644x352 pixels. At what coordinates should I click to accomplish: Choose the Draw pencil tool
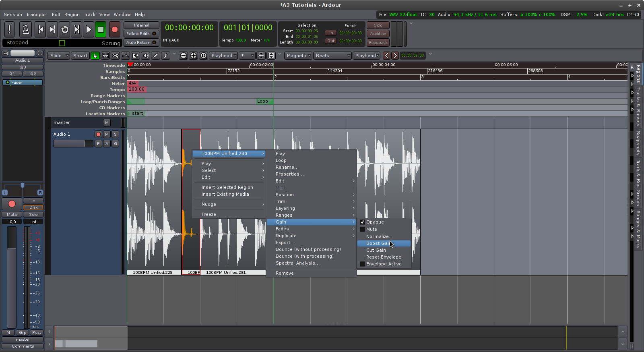pyautogui.click(x=155, y=56)
